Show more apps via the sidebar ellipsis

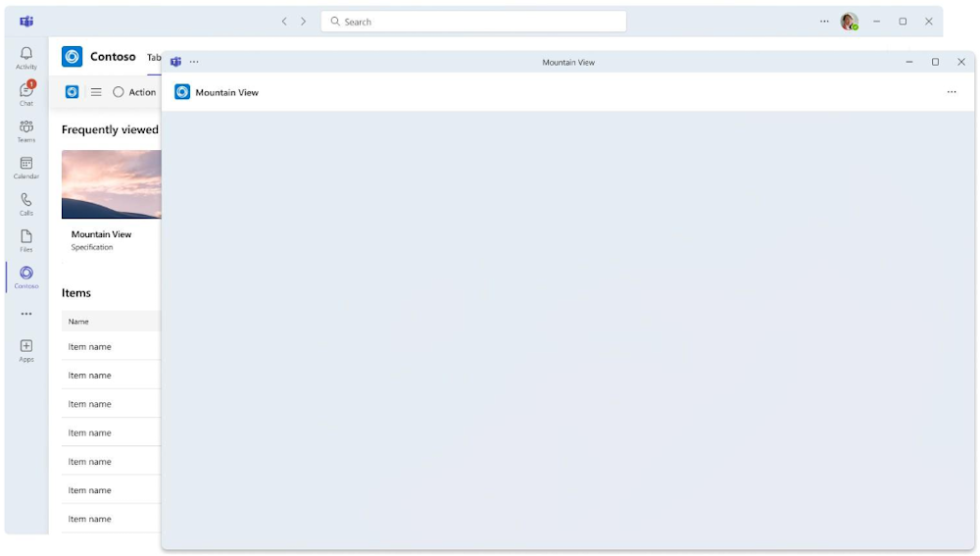[26, 314]
